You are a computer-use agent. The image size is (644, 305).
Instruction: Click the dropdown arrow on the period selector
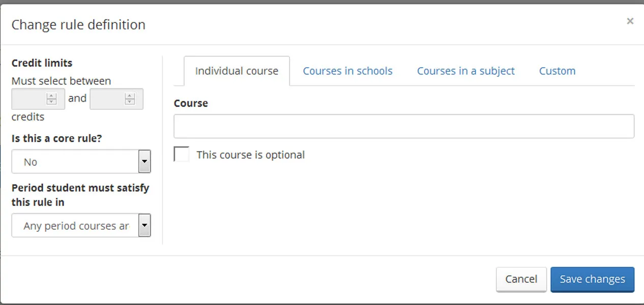click(x=144, y=225)
